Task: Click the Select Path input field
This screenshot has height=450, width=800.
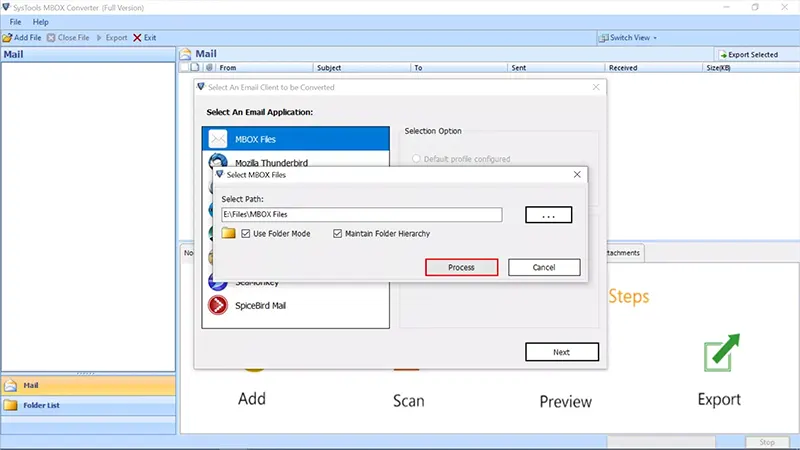Action: (362, 214)
